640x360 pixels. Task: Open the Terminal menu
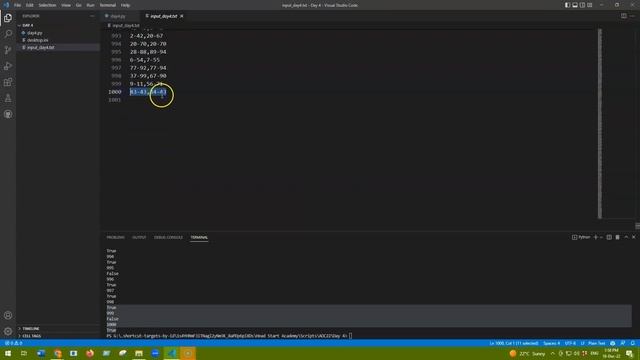pyautogui.click(x=108, y=5)
